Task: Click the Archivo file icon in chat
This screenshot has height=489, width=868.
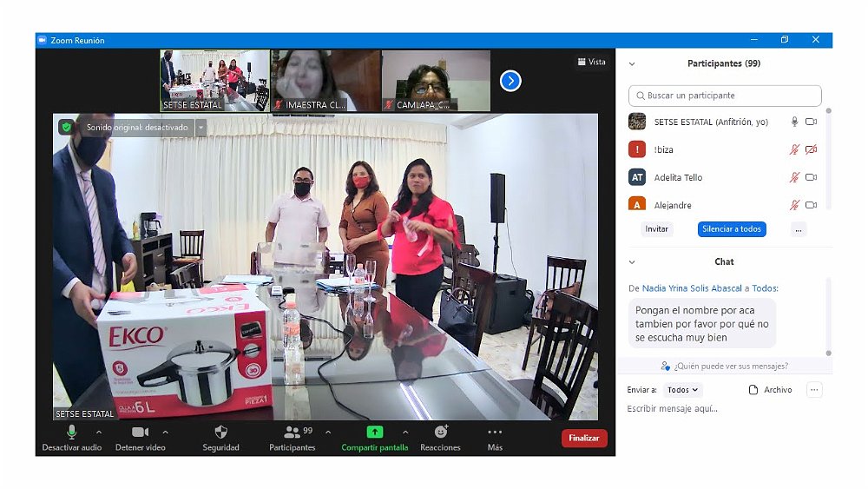Action: coord(753,390)
